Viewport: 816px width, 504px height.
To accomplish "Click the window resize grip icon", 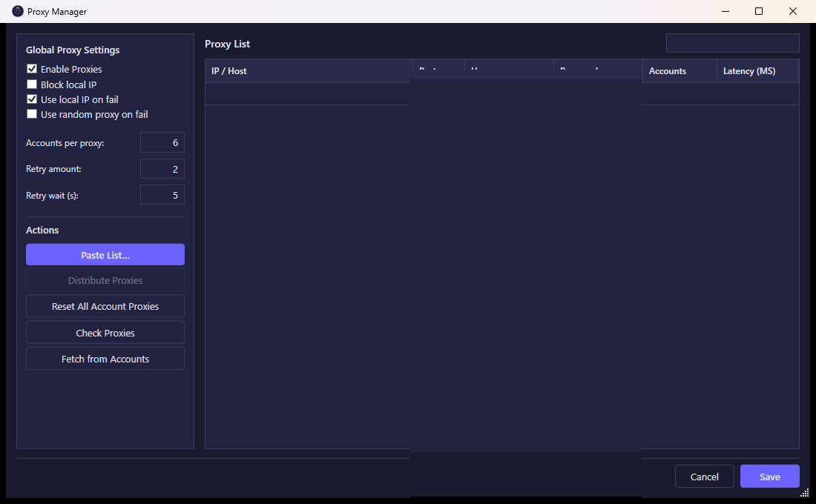I will [x=805, y=493].
